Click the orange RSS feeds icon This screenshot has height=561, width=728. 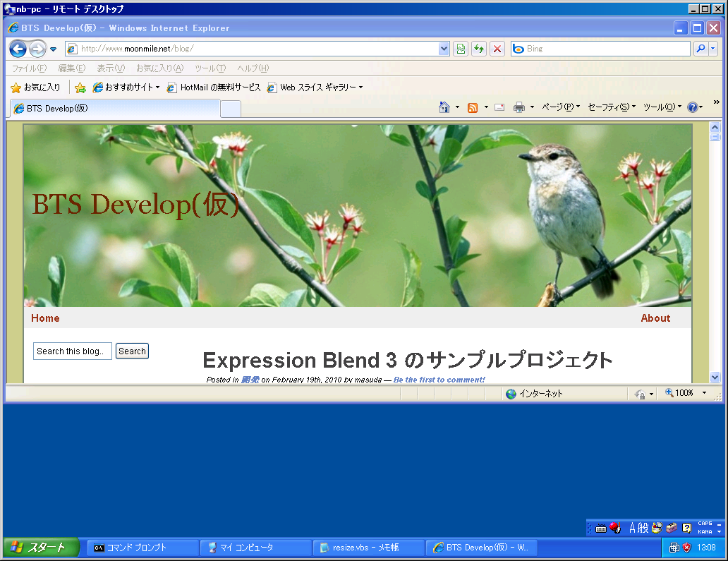tap(473, 107)
